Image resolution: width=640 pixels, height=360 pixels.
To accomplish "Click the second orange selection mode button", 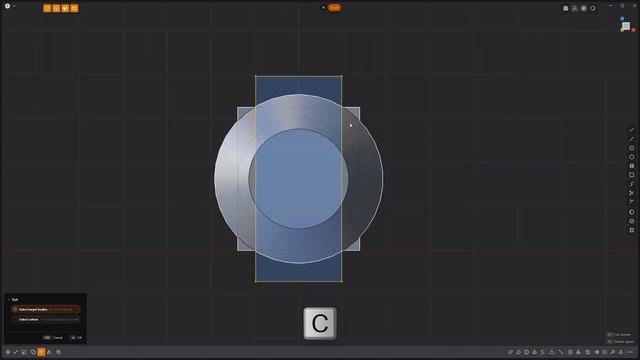I will 56,8.
